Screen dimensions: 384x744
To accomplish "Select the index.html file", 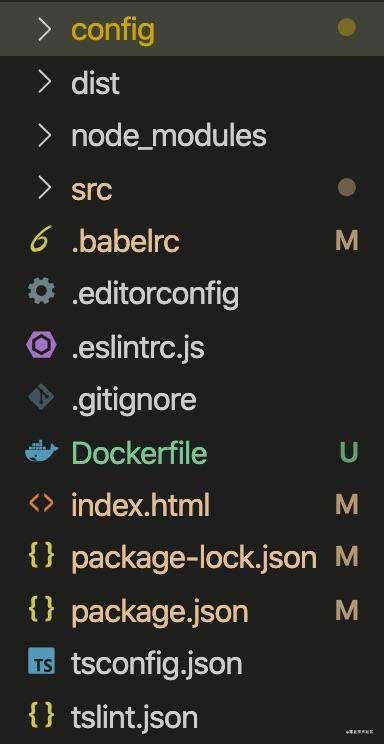I will [x=140, y=505].
